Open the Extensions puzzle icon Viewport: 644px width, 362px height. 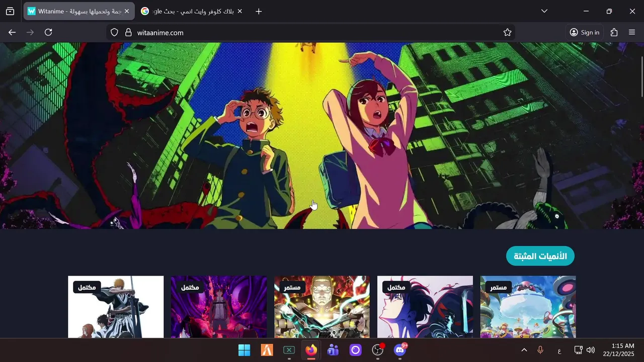[x=614, y=32]
